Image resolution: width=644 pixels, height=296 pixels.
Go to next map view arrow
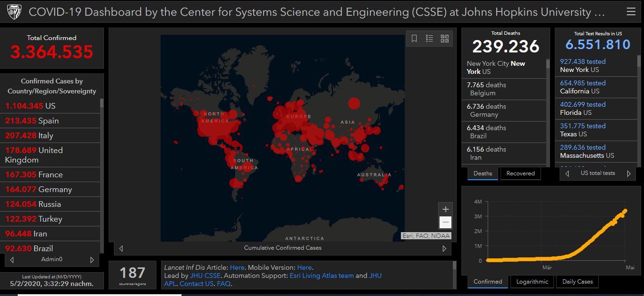(x=444, y=248)
